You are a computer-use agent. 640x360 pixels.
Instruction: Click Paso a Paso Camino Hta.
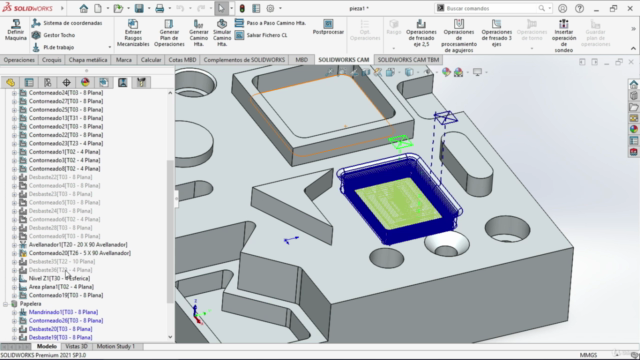[271, 23]
